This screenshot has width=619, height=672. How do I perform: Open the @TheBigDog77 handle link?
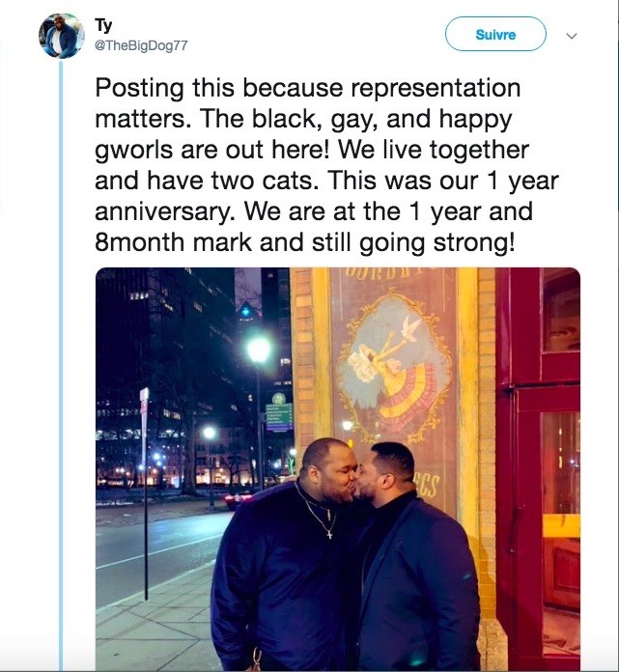coord(141,45)
